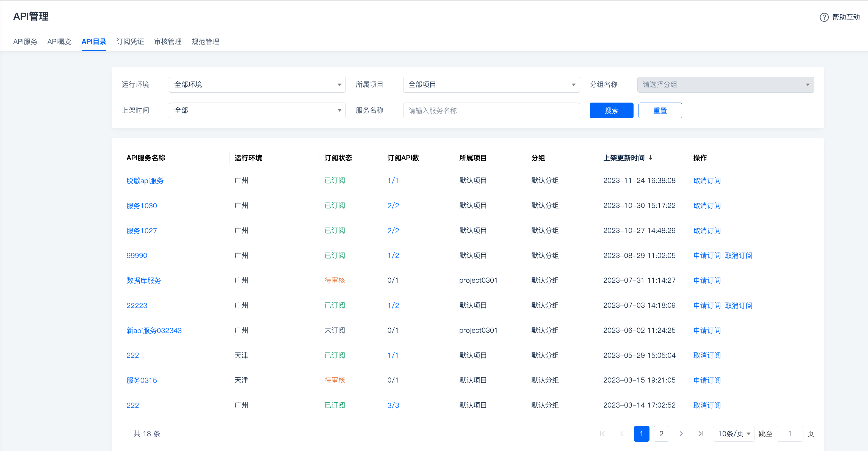
Task: Open the 运行环境 dropdown
Action: pyautogui.click(x=257, y=85)
